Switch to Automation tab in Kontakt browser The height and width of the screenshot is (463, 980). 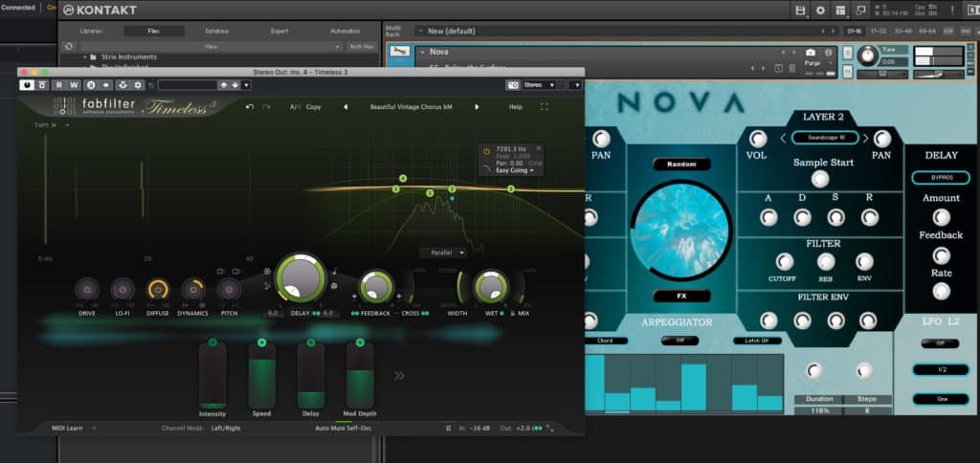coord(345,31)
